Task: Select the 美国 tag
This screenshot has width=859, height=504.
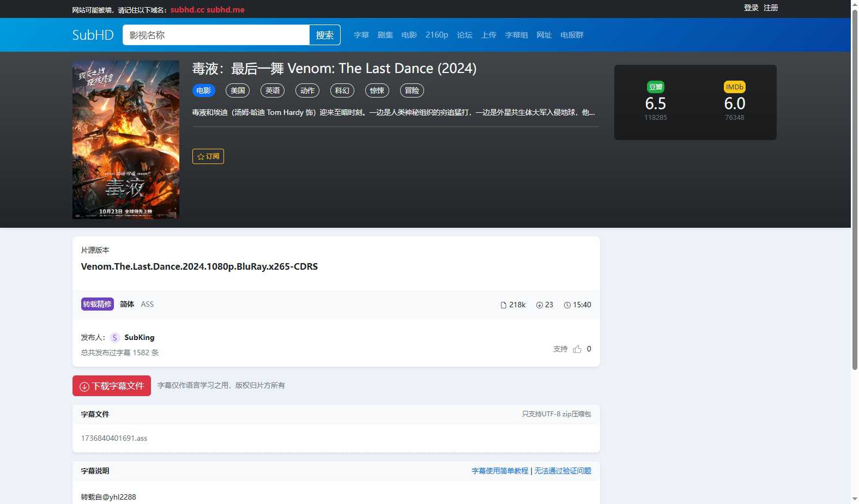Action: coord(238,90)
